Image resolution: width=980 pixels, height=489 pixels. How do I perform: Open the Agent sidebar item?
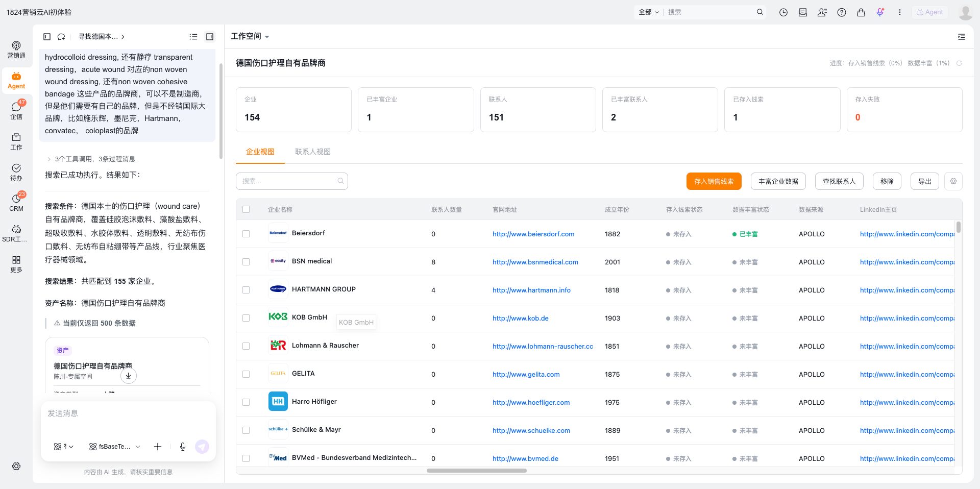16,81
